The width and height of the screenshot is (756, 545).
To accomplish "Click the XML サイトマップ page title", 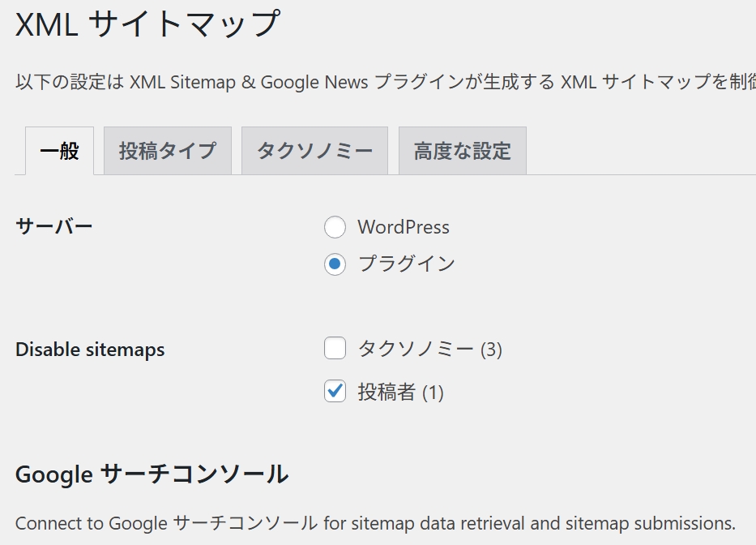I will click(146, 24).
